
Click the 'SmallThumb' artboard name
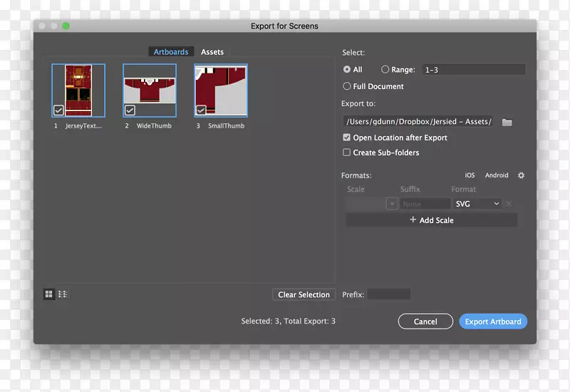pos(226,126)
